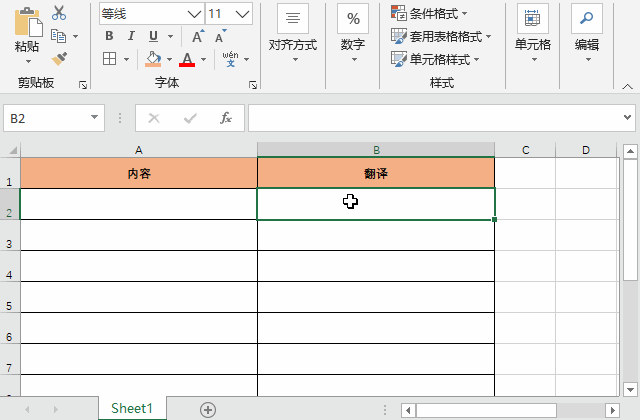640x420 pixels.
Task: Click the Increase Font Size icon
Action: pyautogui.click(x=198, y=36)
